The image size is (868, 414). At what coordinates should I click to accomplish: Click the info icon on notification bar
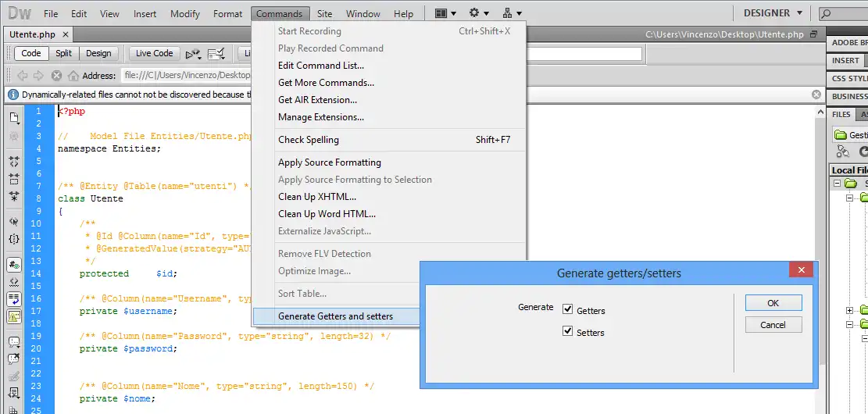(x=14, y=95)
